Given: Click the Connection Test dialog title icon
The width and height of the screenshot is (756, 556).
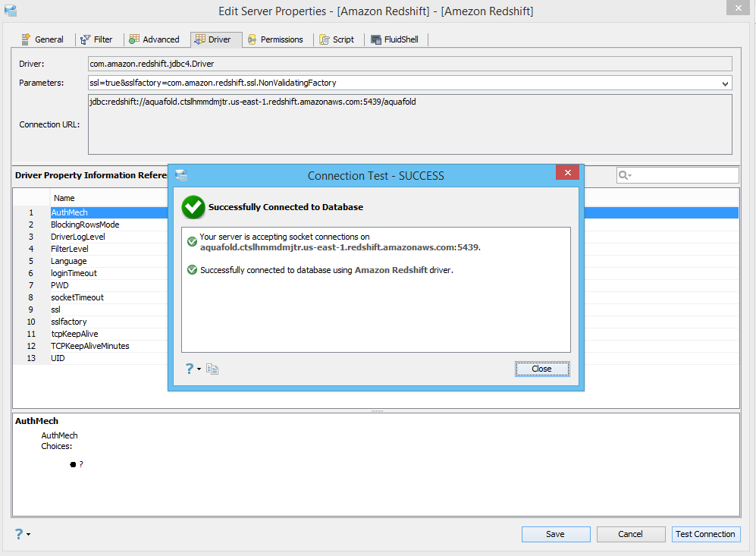Looking at the screenshot, I should [180, 175].
